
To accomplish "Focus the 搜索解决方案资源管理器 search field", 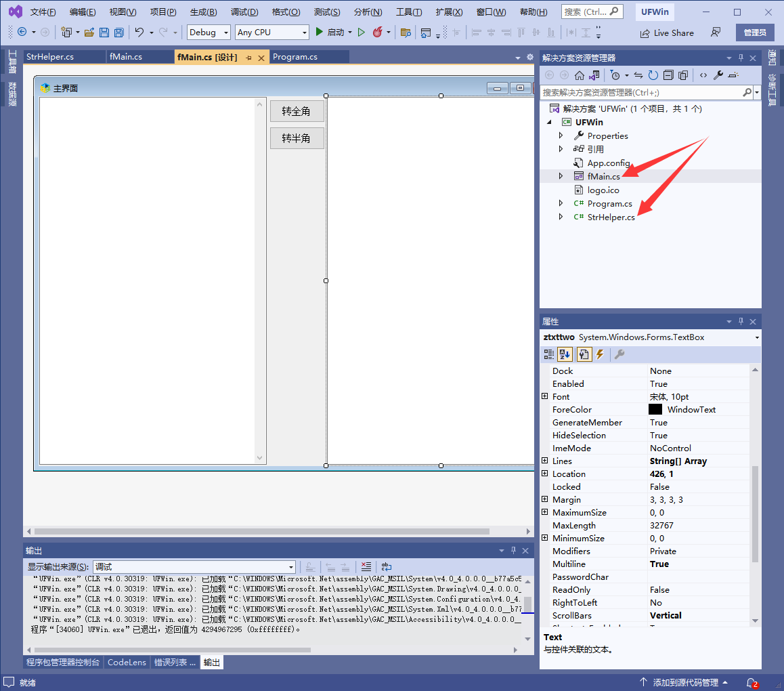I will click(642, 93).
